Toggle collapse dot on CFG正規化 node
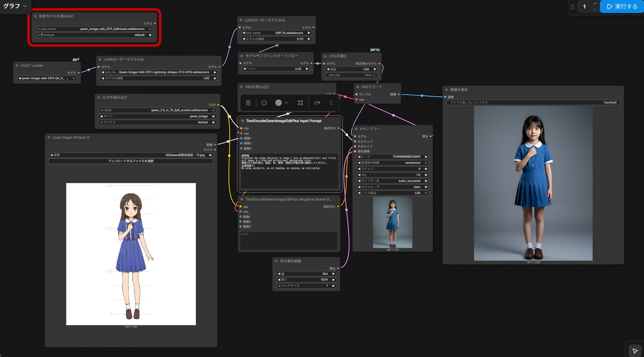 pyautogui.click(x=325, y=56)
